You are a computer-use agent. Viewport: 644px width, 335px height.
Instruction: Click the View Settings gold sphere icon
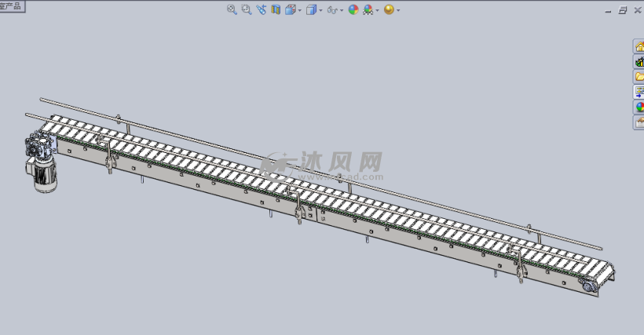pyautogui.click(x=389, y=10)
